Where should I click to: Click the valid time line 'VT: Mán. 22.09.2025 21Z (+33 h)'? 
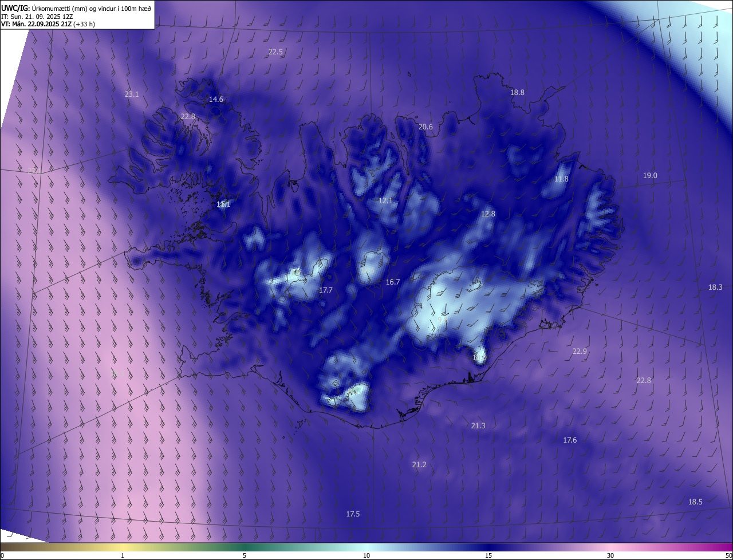(48, 24)
